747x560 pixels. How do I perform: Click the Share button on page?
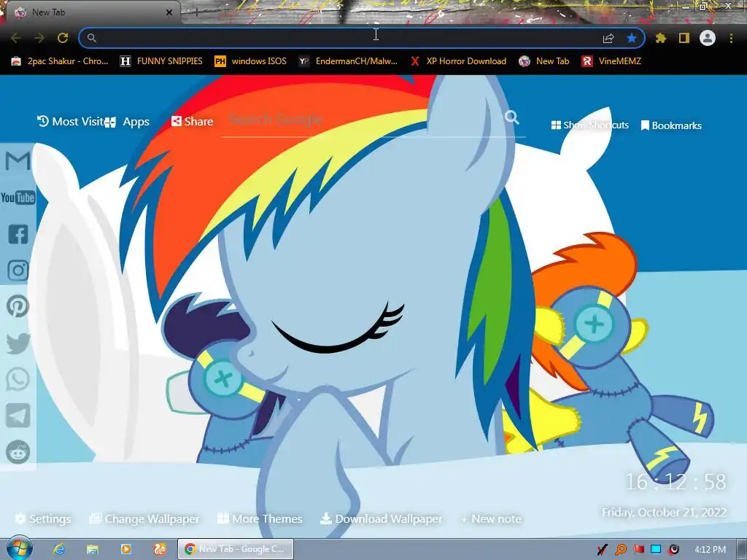tap(192, 122)
